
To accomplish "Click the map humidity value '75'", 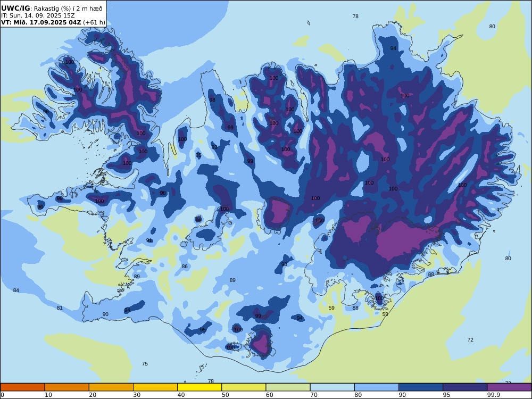I will pos(145,363).
